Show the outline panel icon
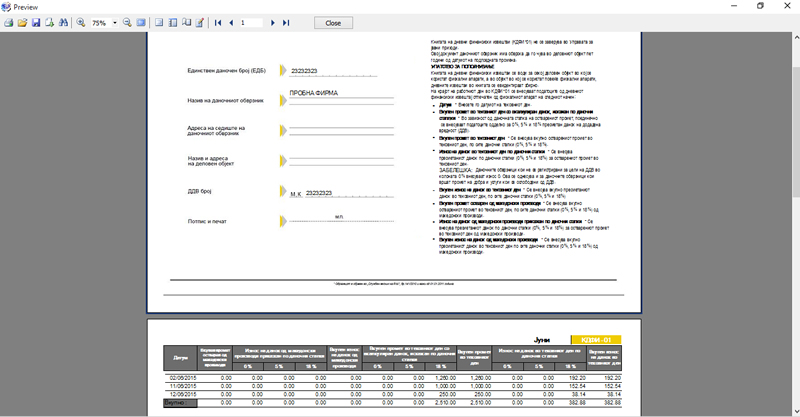 tap(159, 23)
